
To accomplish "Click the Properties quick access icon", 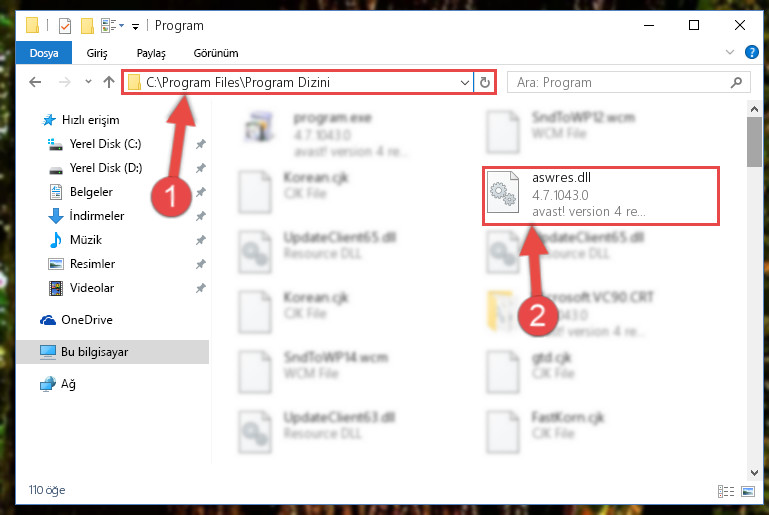I will (64, 26).
